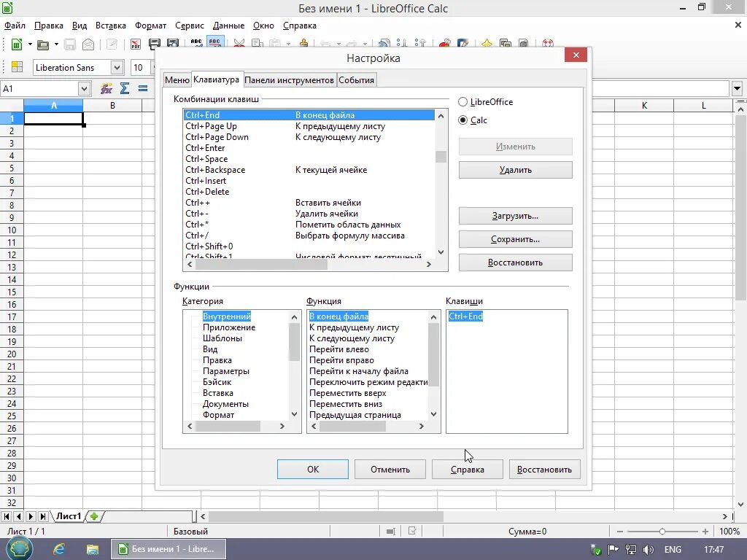The image size is (747, 560).
Task: Select the Бэйсик category
Action: pos(217,382)
